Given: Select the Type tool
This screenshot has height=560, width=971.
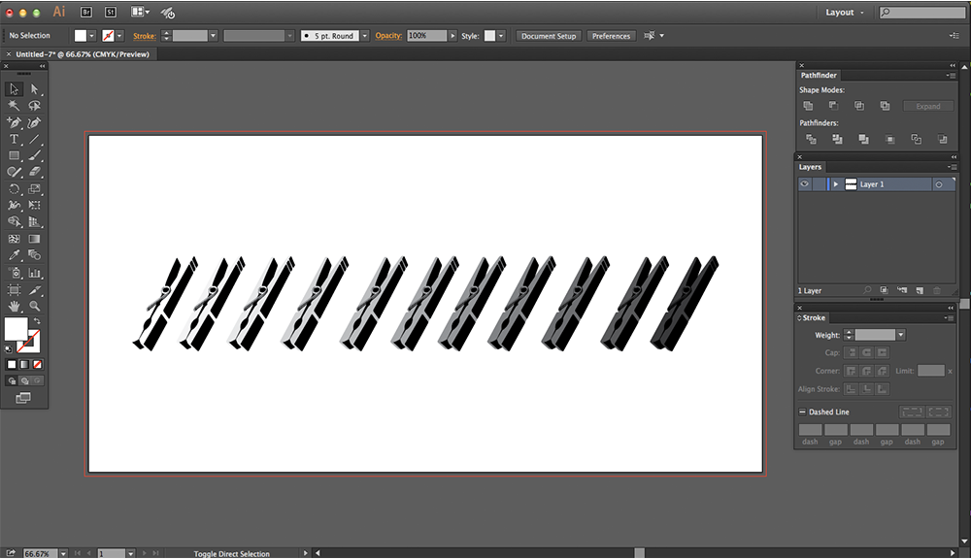Looking at the screenshot, I should tap(14, 139).
